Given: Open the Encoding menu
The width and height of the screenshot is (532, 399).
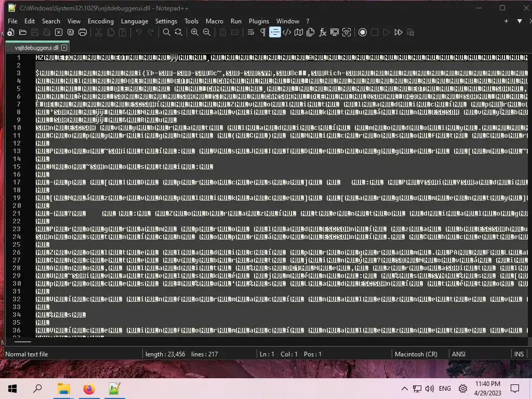Looking at the screenshot, I should 101,21.
